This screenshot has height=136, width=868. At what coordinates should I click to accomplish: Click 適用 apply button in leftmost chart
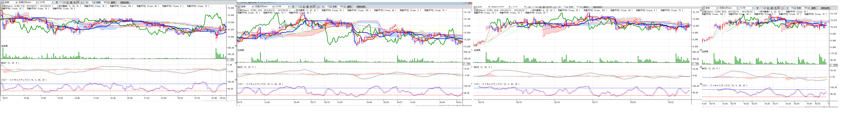113,2
